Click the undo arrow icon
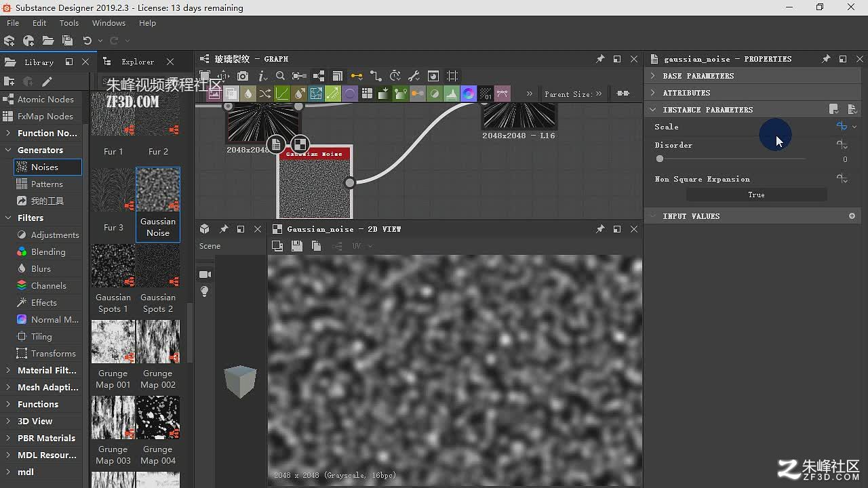 coord(87,41)
